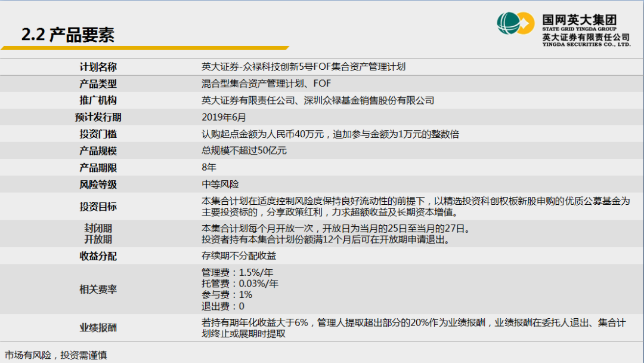Click the value 存续期不分配收益
The image size is (644, 363).
(239, 256)
